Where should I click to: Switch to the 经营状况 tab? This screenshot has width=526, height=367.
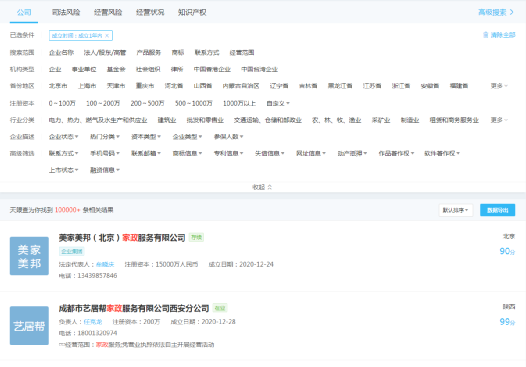(x=150, y=12)
